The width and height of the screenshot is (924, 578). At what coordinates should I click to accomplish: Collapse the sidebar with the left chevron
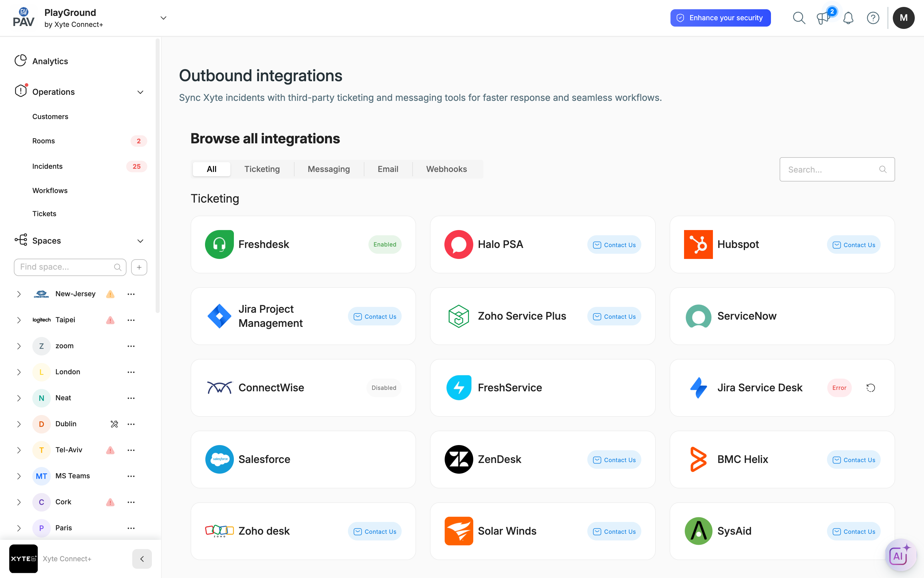point(142,559)
